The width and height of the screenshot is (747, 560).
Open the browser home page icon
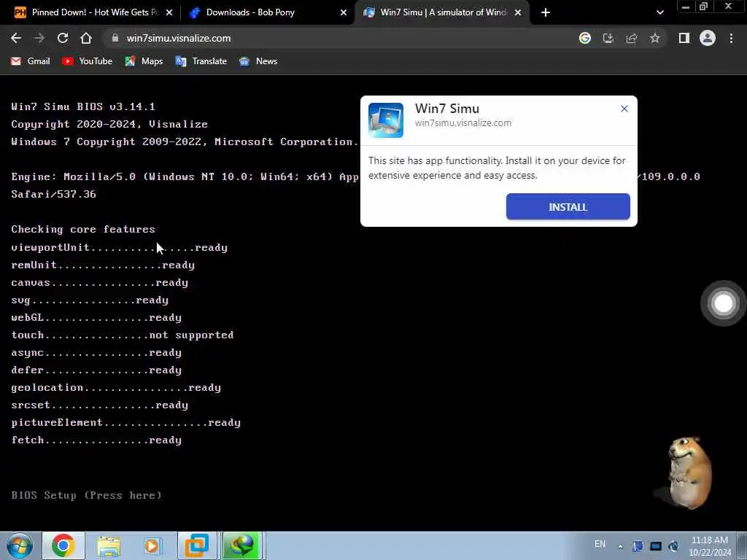[86, 38]
